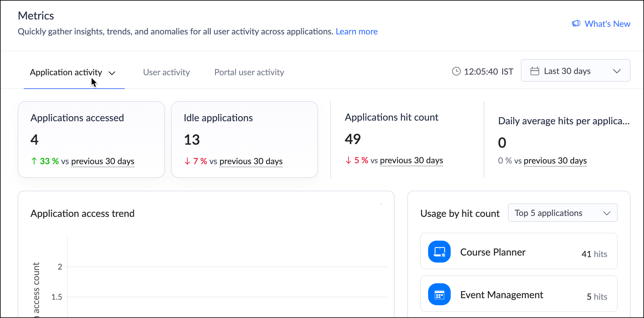The height and width of the screenshot is (318, 644).
Task: Click the red down arrow on Applications hit count
Action: [348, 160]
